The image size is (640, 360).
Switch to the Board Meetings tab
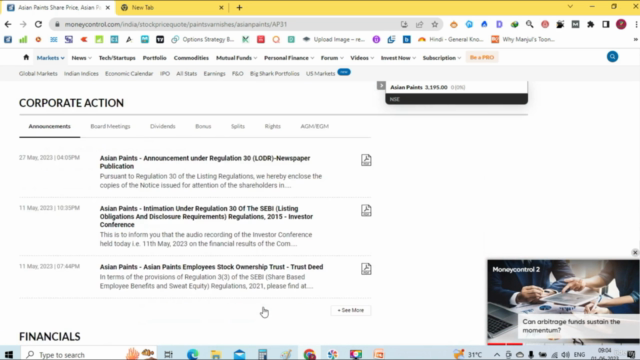click(110, 127)
